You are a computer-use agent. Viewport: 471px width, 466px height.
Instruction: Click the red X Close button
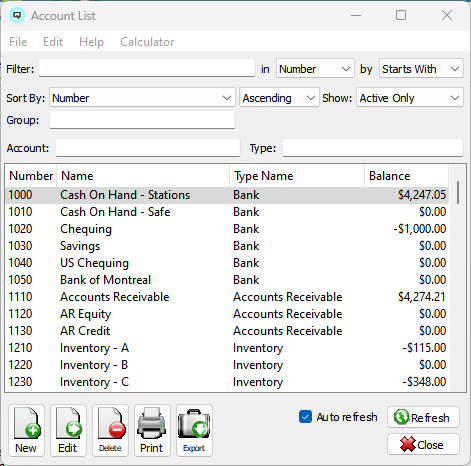point(423,444)
